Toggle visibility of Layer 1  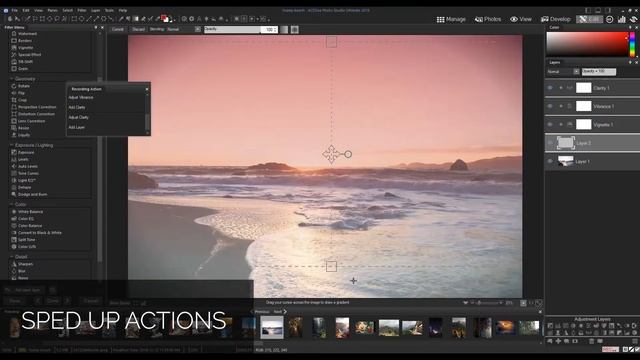(x=550, y=161)
